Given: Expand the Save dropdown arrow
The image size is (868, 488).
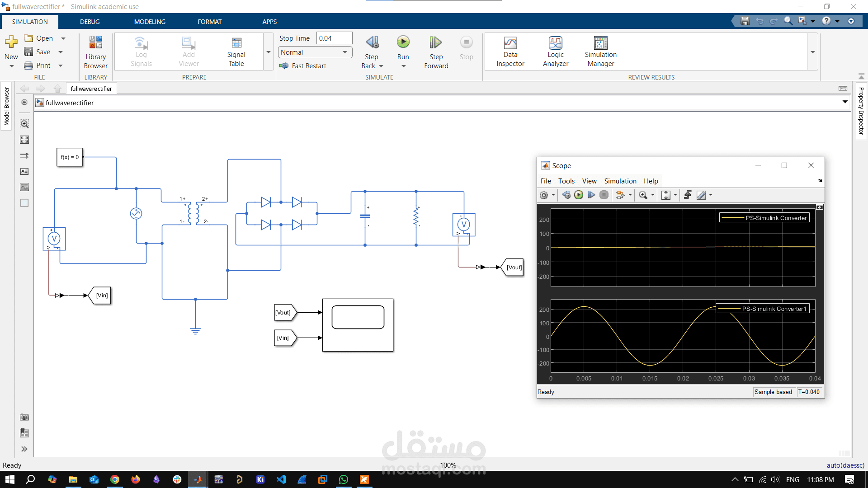Looking at the screenshot, I should (61, 52).
